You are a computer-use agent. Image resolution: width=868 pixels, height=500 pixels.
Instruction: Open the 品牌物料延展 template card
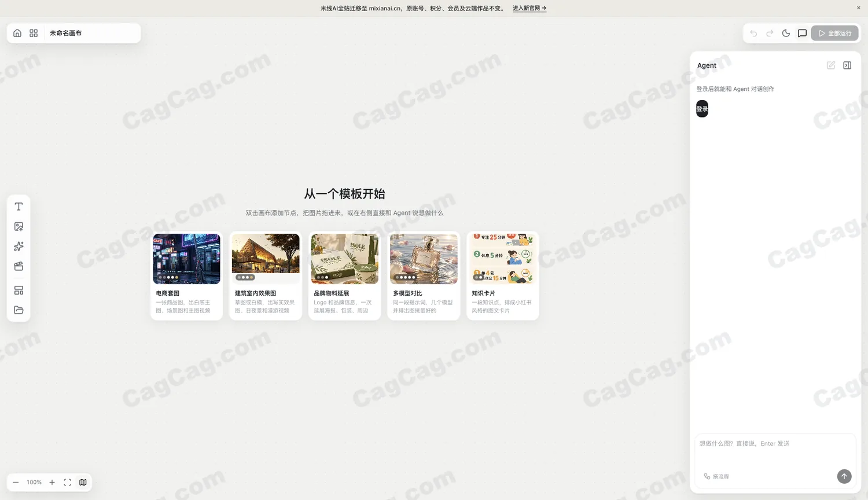[x=345, y=275]
